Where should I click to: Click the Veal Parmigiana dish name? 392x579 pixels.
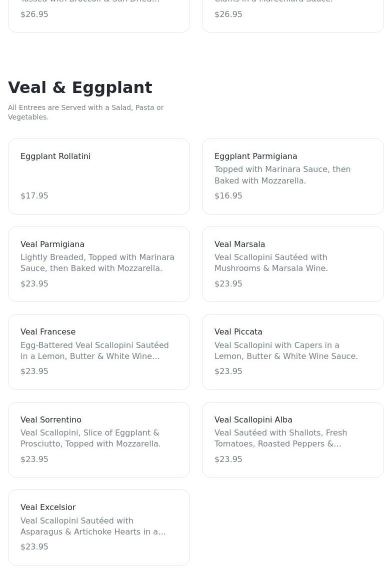tap(52, 244)
